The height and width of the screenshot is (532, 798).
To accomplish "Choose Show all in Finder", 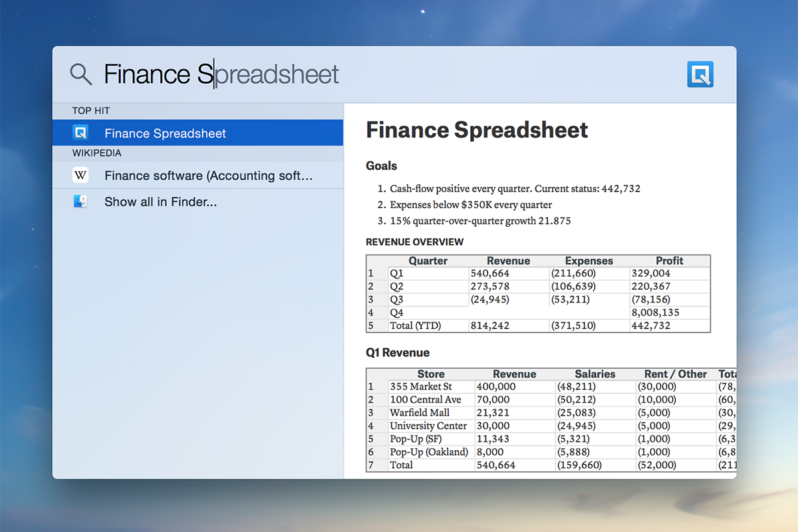I will [x=160, y=201].
